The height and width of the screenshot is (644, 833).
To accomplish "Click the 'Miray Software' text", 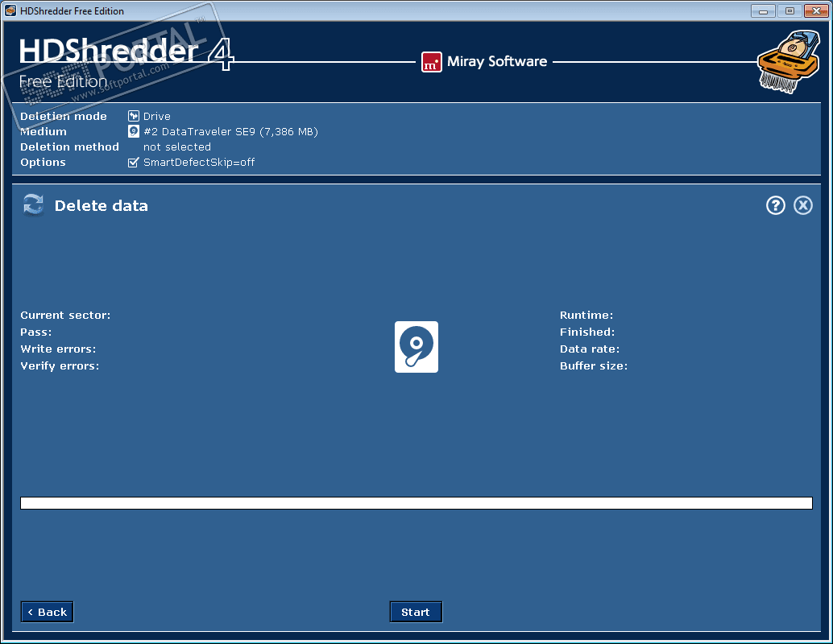I will [497, 62].
